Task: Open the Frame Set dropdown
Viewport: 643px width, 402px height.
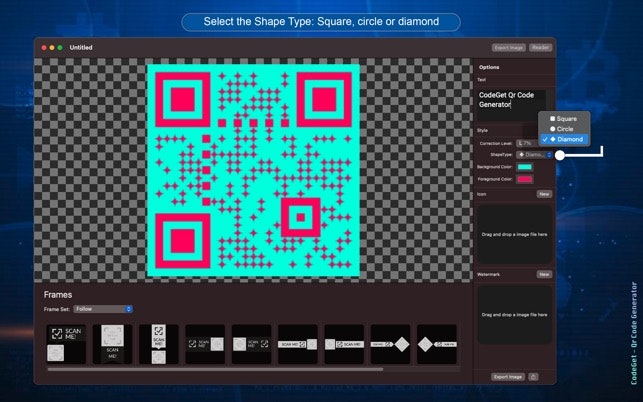Action: coord(103,309)
